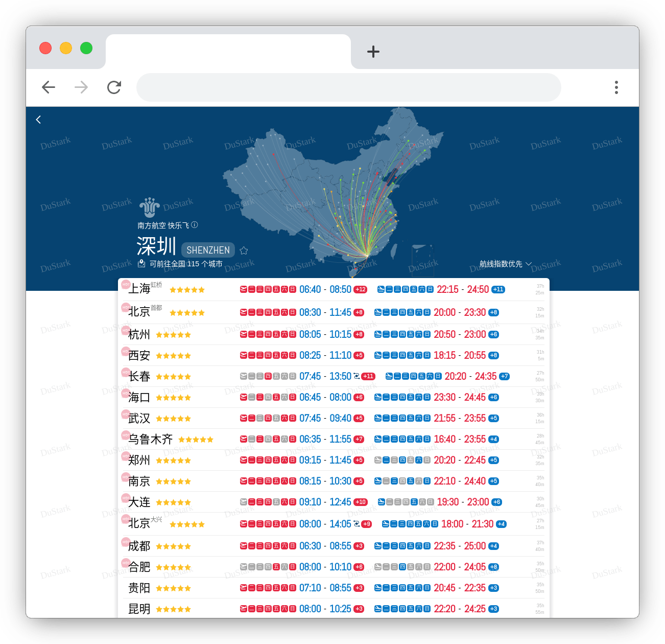This screenshot has height=644, width=665.
Task: Click the browser address bar
Action: pos(348,87)
